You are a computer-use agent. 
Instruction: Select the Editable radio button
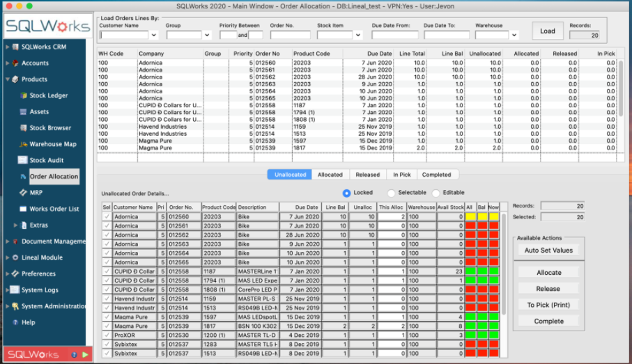coord(436,193)
